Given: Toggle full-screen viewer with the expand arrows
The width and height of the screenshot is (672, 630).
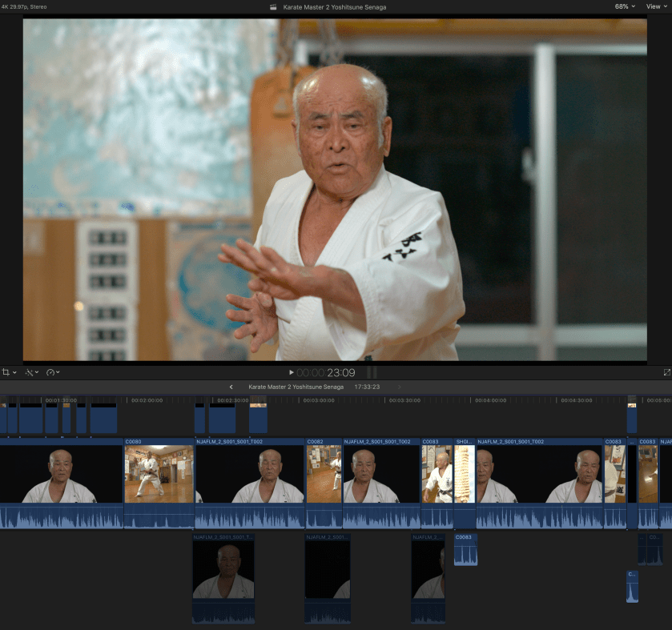Looking at the screenshot, I should tap(666, 372).
